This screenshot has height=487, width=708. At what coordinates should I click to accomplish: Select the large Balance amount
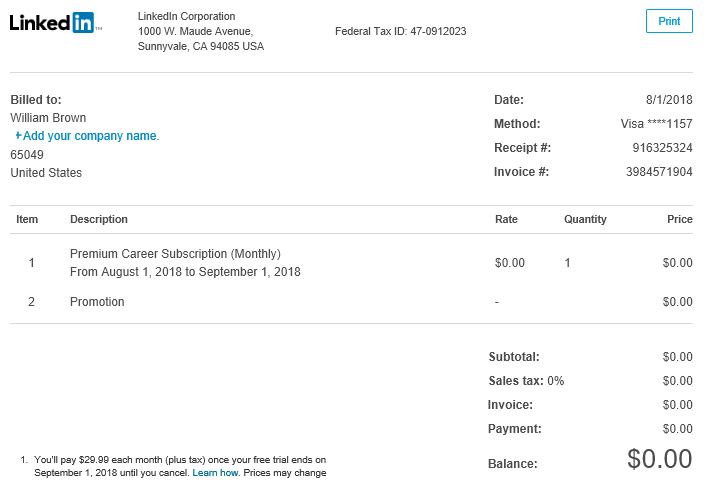click(659, 459)
